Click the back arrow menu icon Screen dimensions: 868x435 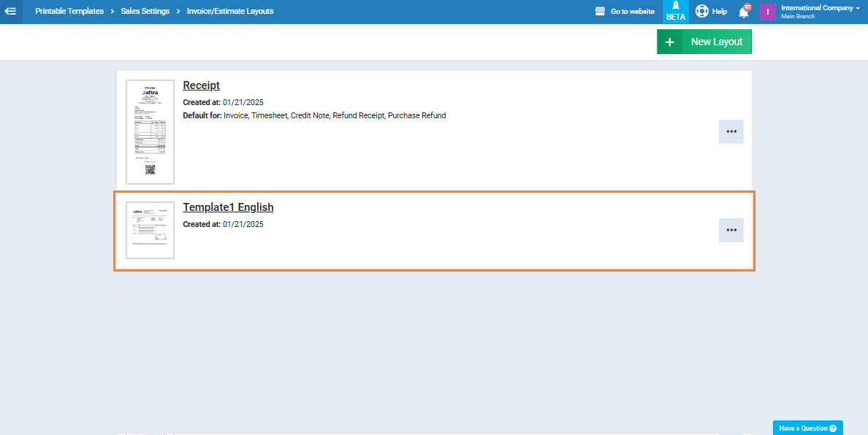coord(11,12)
